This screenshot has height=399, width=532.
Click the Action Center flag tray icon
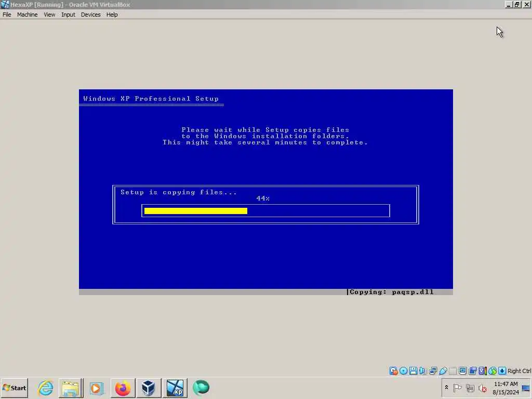tap(457, 388)
